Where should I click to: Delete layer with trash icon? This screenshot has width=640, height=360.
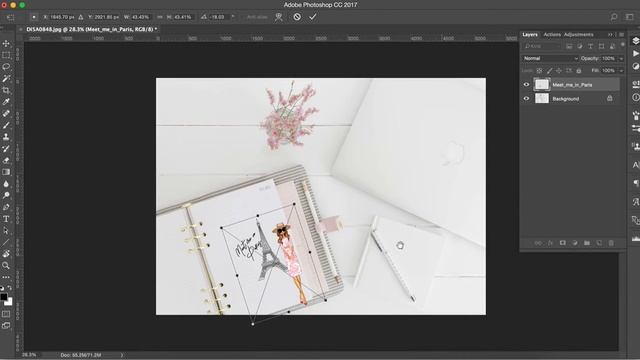(x=611, y=243)
